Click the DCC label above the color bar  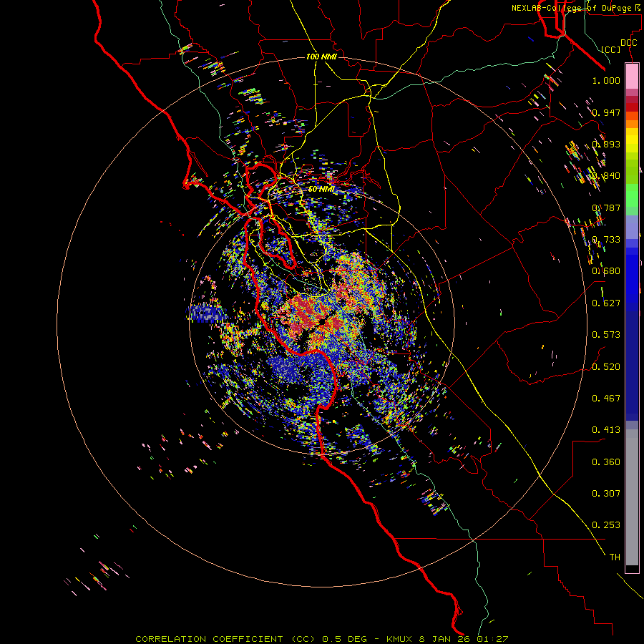tap(628, 43)
